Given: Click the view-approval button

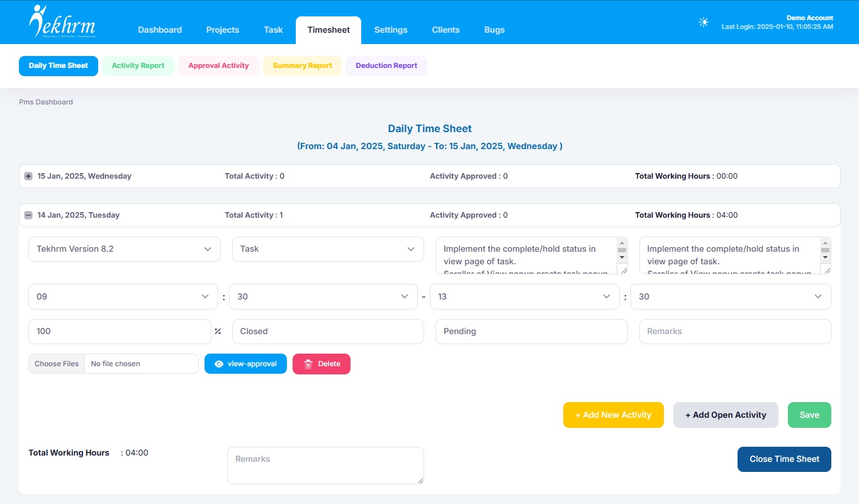Looking at the screenshot, I should (x=245, y=364).
